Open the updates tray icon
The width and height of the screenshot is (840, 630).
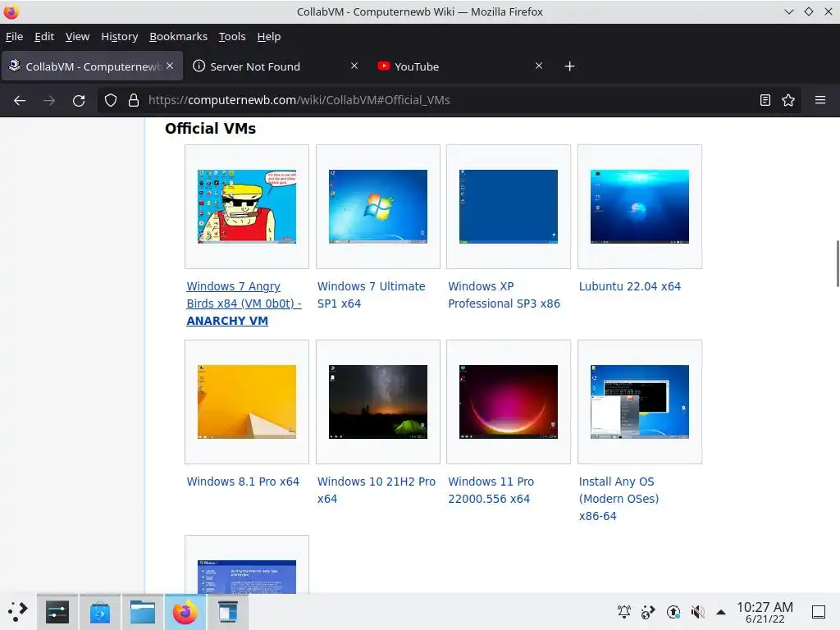click(x=673, y=612)
